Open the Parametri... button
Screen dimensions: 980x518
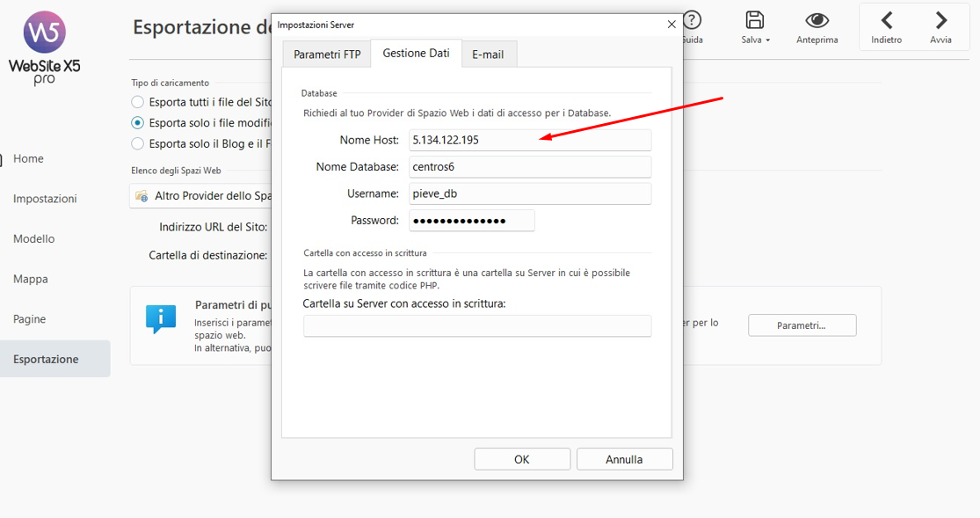coord(802,325)
